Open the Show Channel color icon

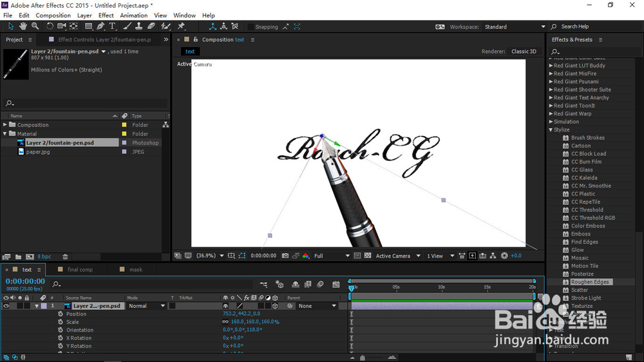(305, 256)
